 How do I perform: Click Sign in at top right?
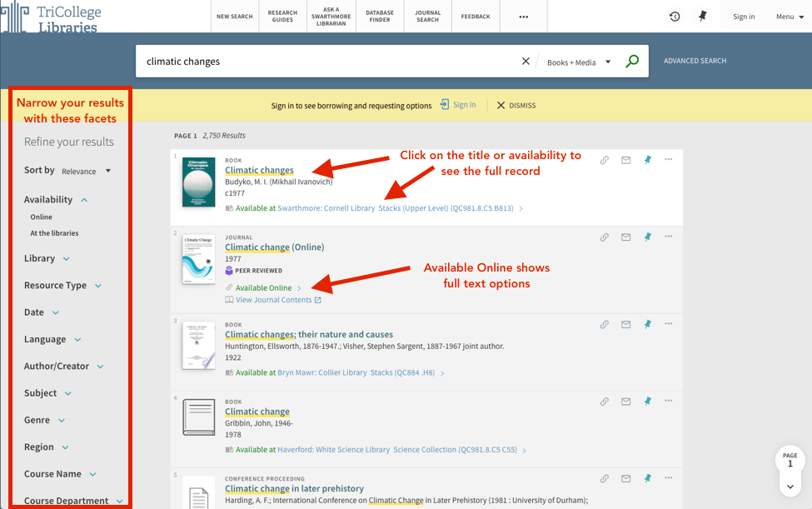(x=744, y=17)
